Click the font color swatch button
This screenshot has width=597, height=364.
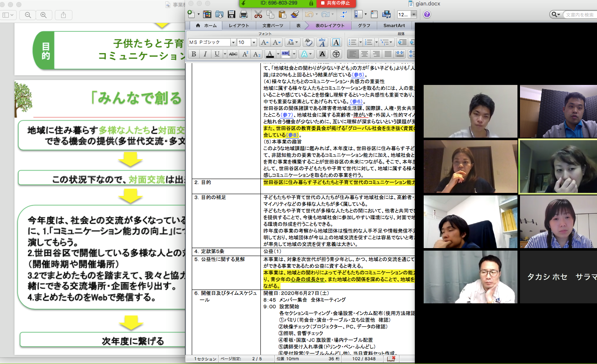pyautogui.click(x=270, y=54)
